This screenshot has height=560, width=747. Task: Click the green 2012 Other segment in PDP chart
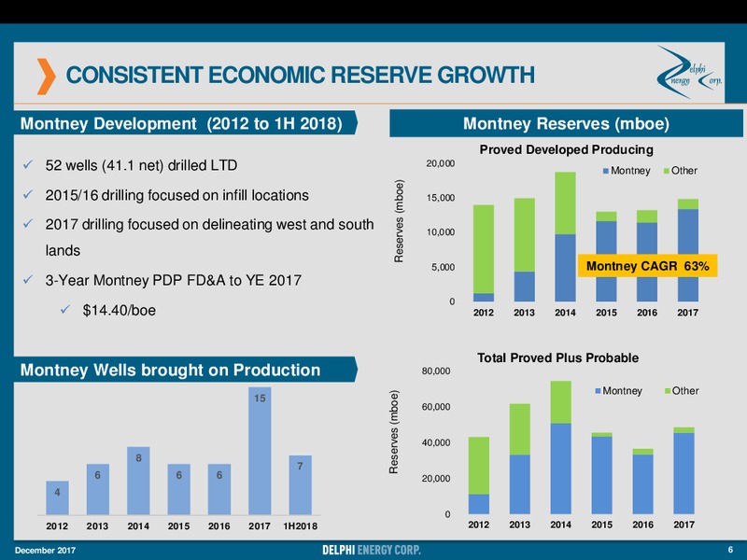point(483,249)
